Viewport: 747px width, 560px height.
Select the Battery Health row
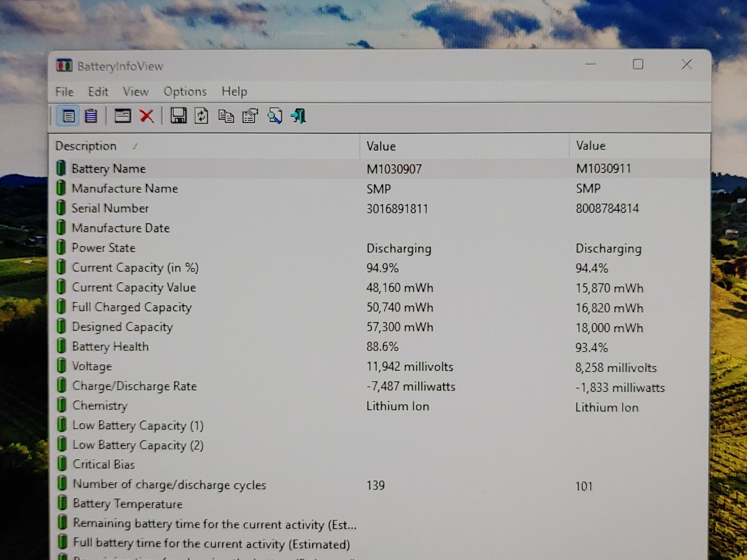[110, 346]
